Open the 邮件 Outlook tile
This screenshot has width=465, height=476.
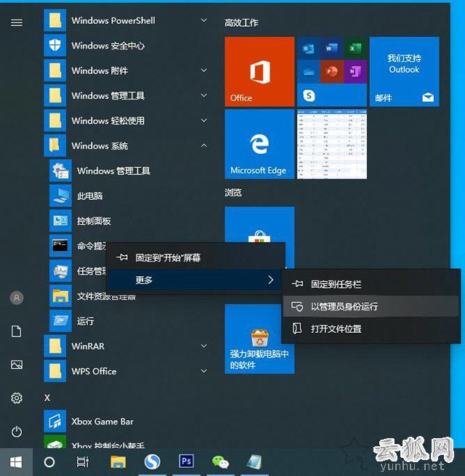tap(404, 72)
